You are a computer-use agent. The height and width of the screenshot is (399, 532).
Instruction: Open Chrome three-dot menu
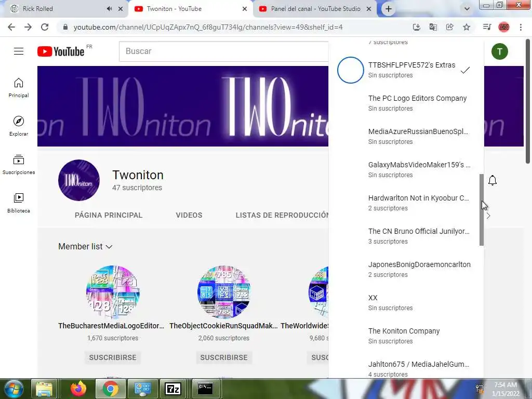tap(521, 27)
